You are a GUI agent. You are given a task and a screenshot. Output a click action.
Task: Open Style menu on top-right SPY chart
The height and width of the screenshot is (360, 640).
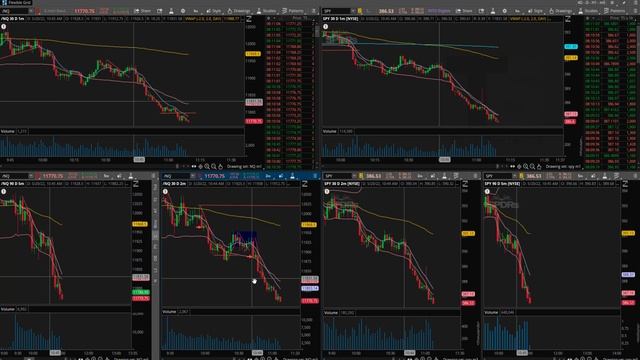(x=535, y=11)
